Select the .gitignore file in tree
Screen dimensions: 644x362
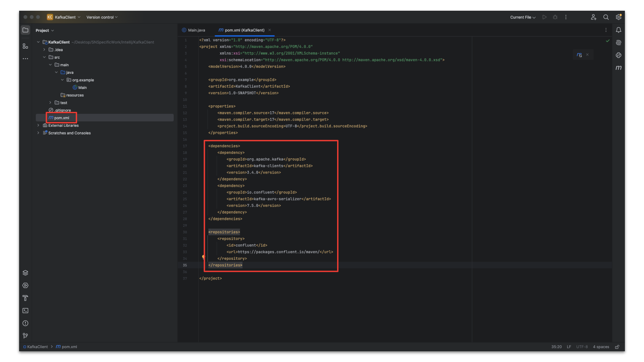pyautogui.click(x=63, y=110)
